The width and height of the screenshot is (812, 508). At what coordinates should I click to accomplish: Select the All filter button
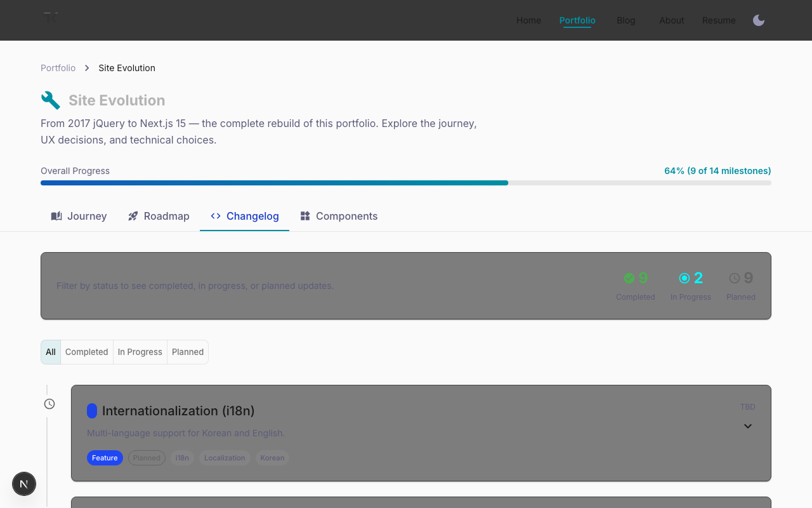tap(51, 352)
